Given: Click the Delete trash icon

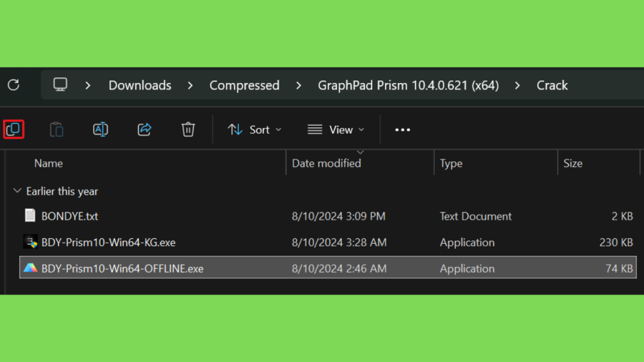Looking at the screenshot, I should click(188, 129).
